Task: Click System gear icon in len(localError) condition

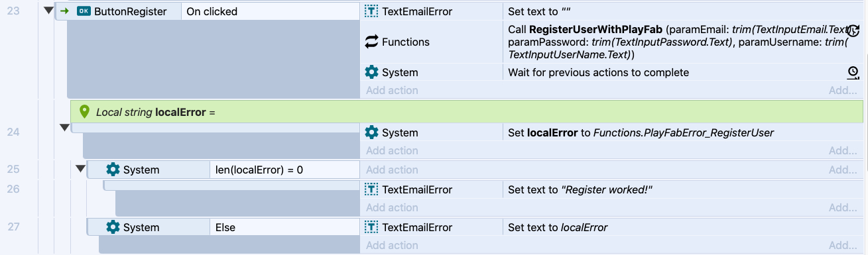Action: pos(113,170)
